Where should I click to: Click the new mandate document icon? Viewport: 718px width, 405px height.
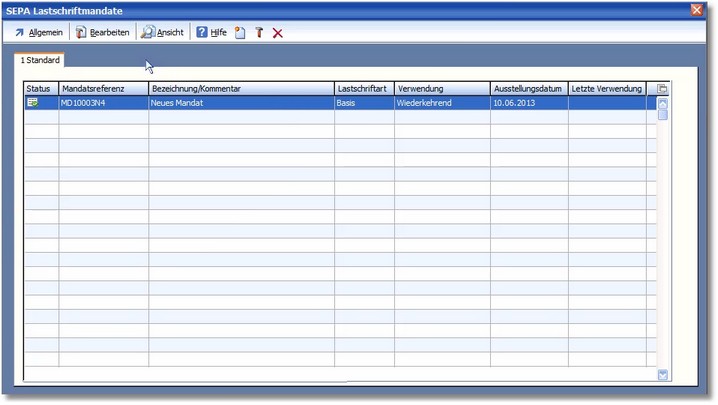240,33
